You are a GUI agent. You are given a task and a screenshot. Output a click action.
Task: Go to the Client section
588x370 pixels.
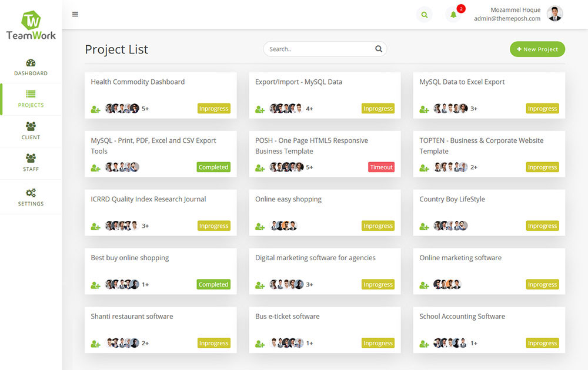31,130
